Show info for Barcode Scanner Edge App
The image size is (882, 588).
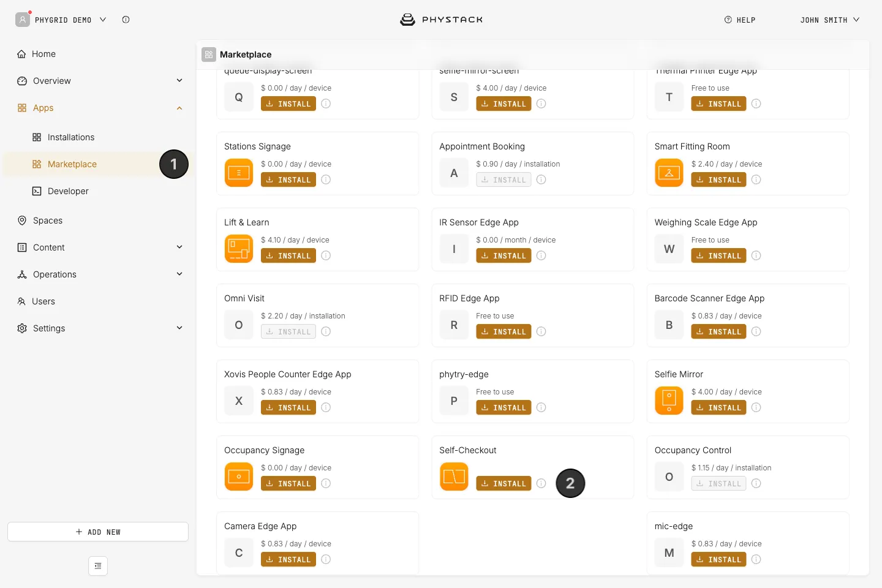[x=756, y=331]
